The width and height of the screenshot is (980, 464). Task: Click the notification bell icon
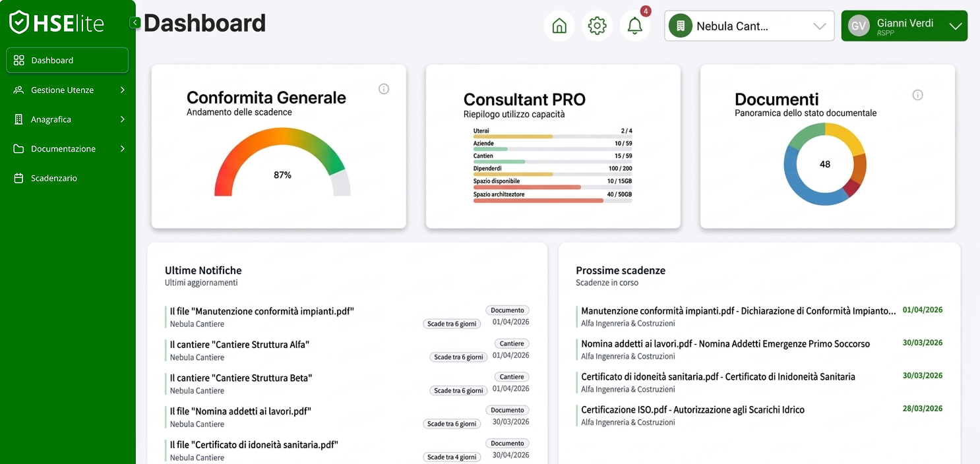pos(634,27)
